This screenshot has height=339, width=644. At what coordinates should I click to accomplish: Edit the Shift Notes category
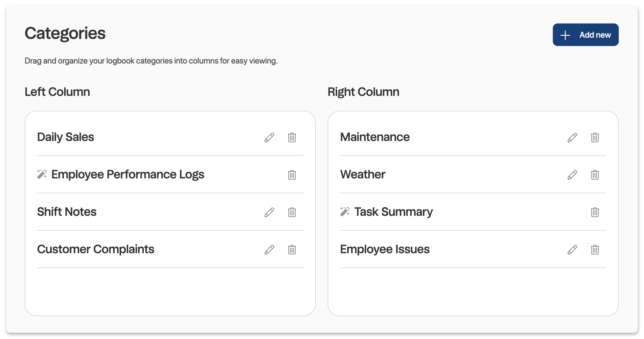point(269,212)
